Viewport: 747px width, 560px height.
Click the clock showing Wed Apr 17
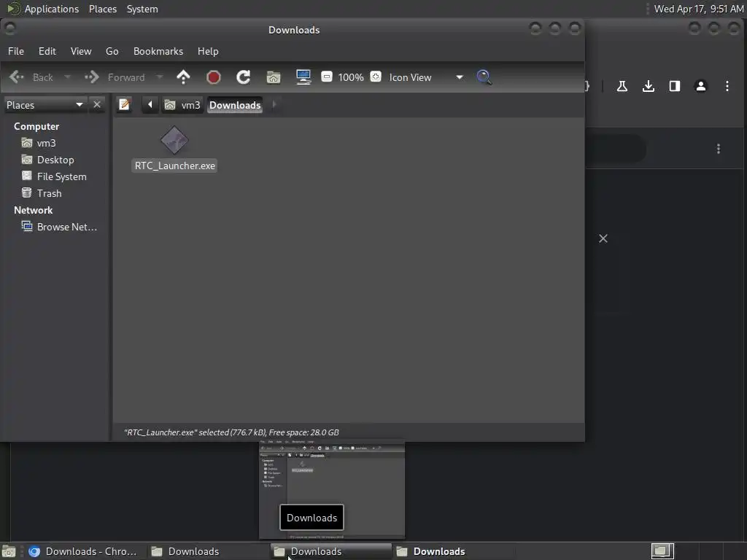click(698, 9)
